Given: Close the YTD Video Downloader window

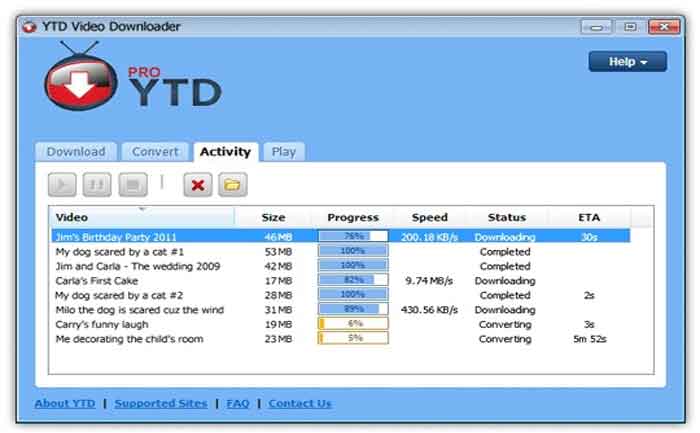Looking at the screenshot, I should click(x=664, y=27).
